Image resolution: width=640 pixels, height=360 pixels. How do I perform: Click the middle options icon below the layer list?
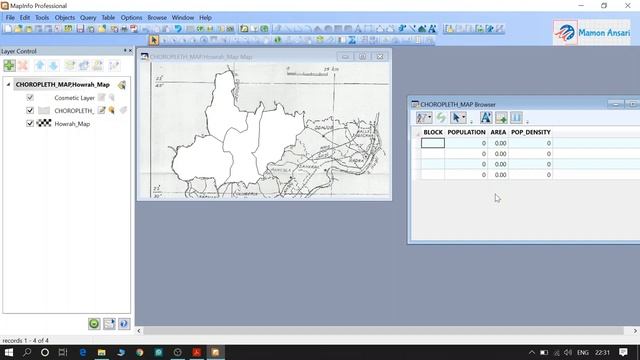point(109,324)
